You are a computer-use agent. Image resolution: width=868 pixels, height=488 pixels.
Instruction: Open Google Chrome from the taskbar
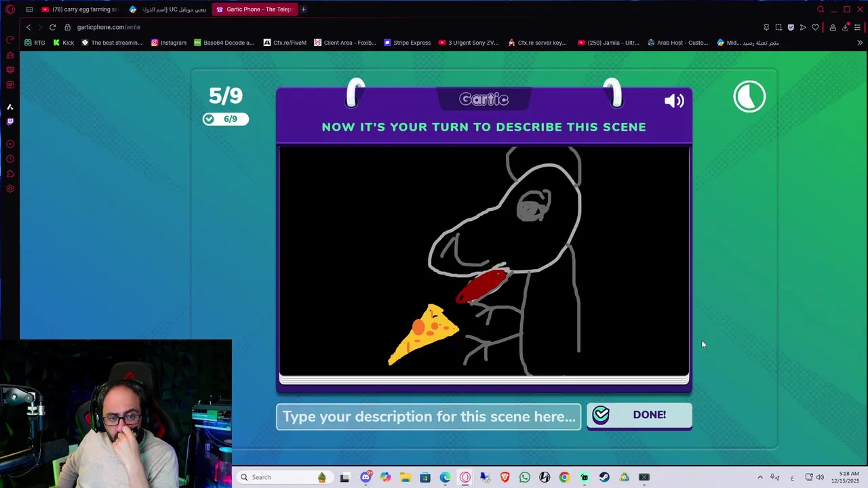point(564,477)
